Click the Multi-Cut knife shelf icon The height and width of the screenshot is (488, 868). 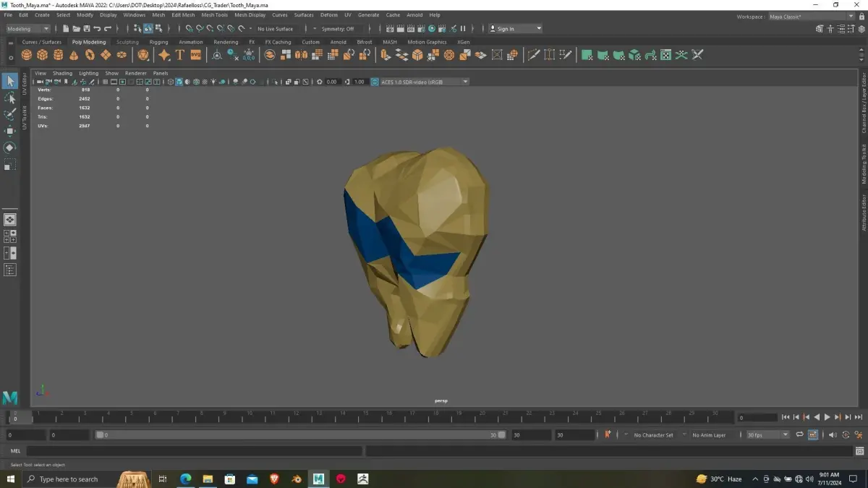click(x=534, y=55)
